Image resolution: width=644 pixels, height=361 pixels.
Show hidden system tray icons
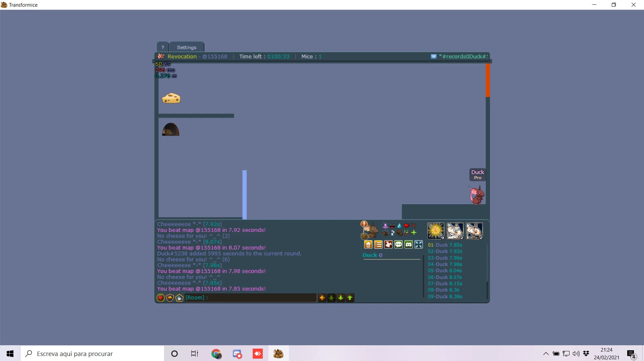[546, 354]
